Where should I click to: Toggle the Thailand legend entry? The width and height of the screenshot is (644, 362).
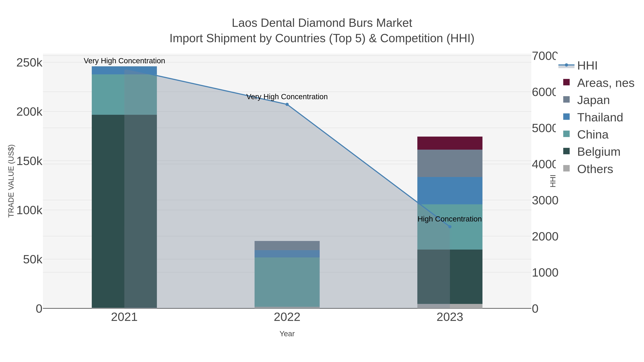tap(593, 117)
